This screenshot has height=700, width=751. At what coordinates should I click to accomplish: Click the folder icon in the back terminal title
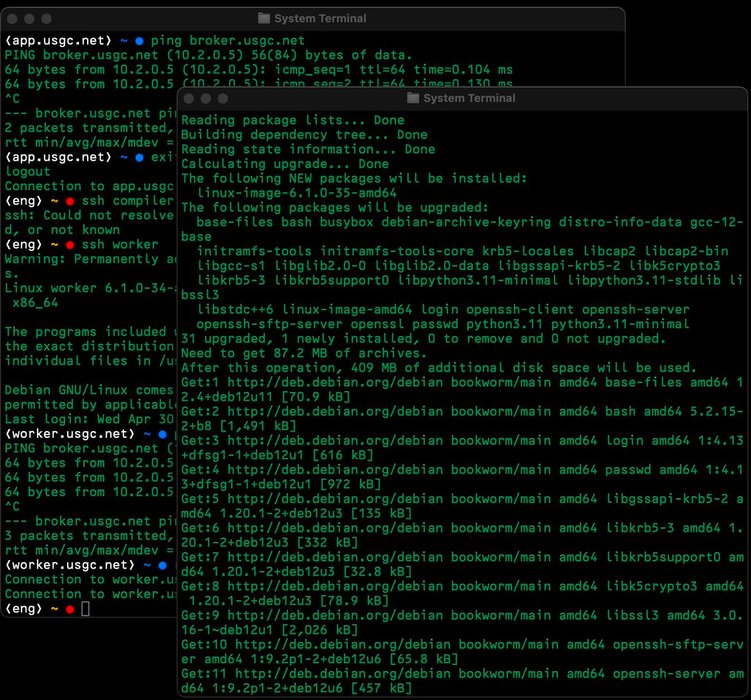[x=263, y=19]
